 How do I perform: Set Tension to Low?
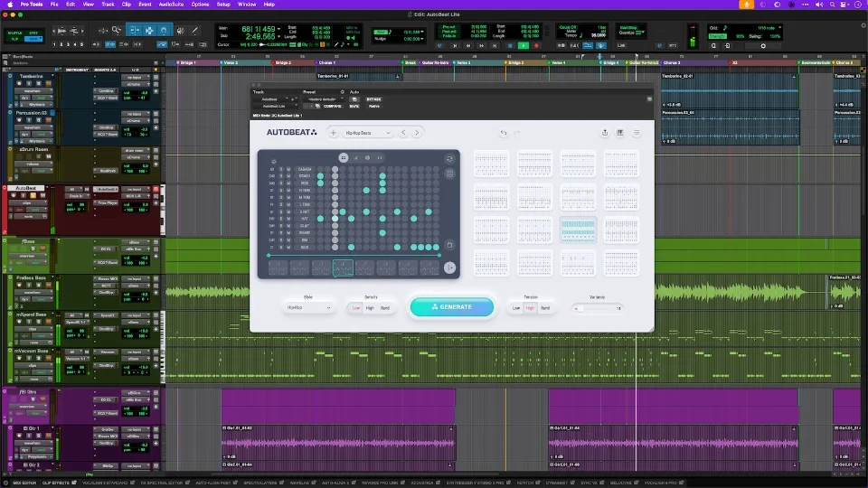516,308
